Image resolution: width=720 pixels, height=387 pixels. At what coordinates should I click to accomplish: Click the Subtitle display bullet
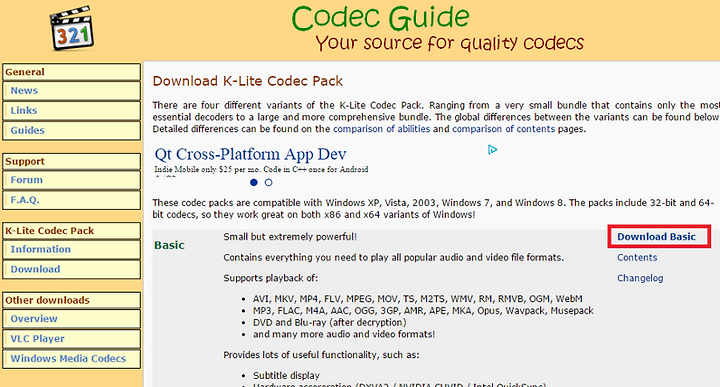(x=286, y=376)
